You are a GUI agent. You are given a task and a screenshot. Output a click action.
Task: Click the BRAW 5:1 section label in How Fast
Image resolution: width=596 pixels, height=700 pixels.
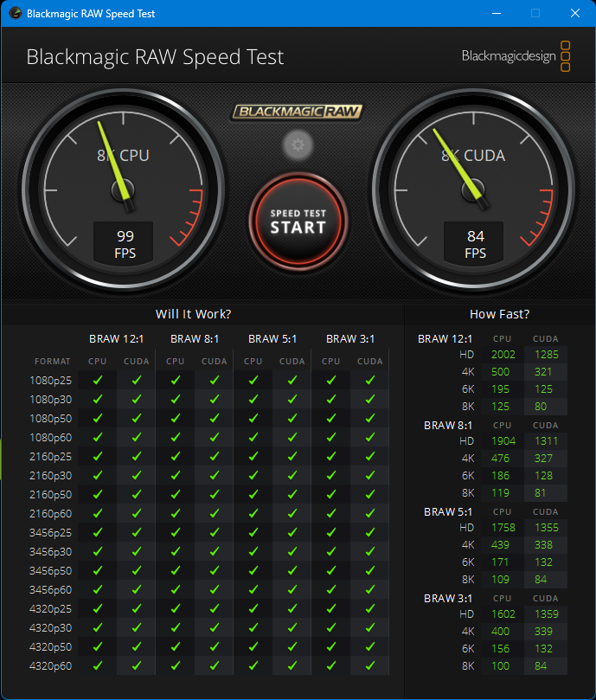[x=448, y=511]
